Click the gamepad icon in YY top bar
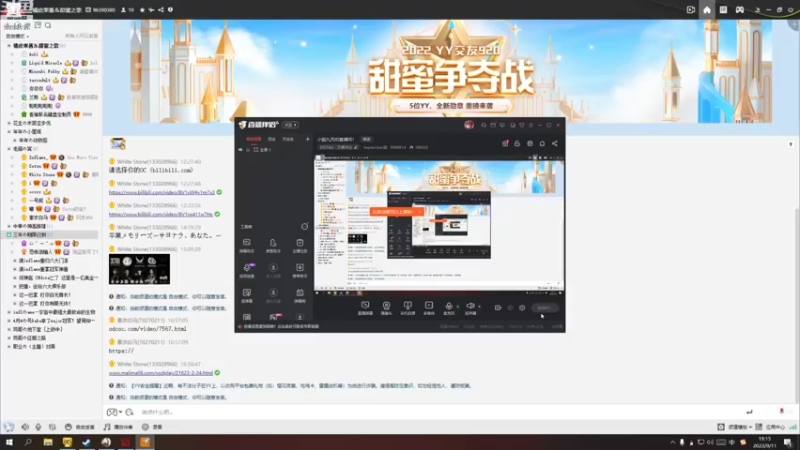 click(739, 10)
